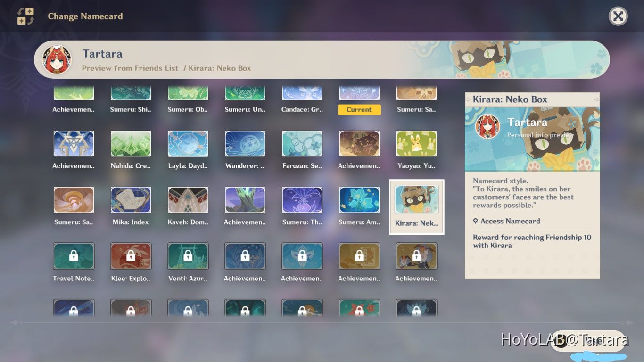The width and height of the screenshot is (644, 362).
Task: Choose the Mika: Index namecard
Action: (131, 200)
